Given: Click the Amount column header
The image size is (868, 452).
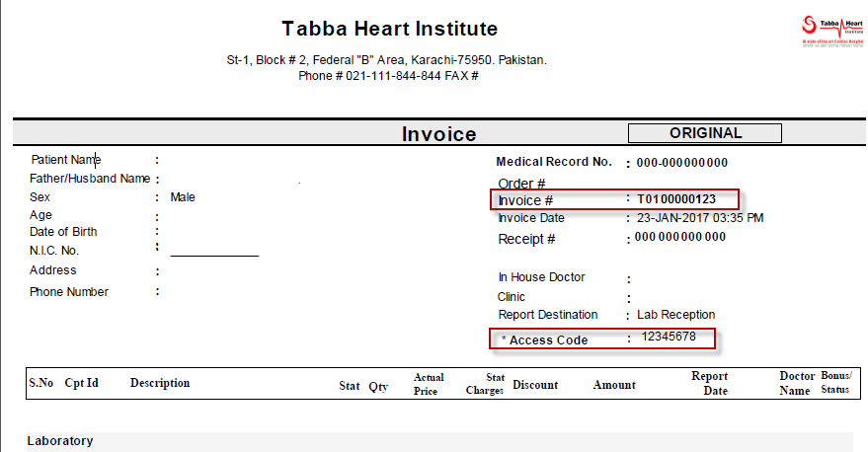Looking at the screenshot, I should pos(614,385).
